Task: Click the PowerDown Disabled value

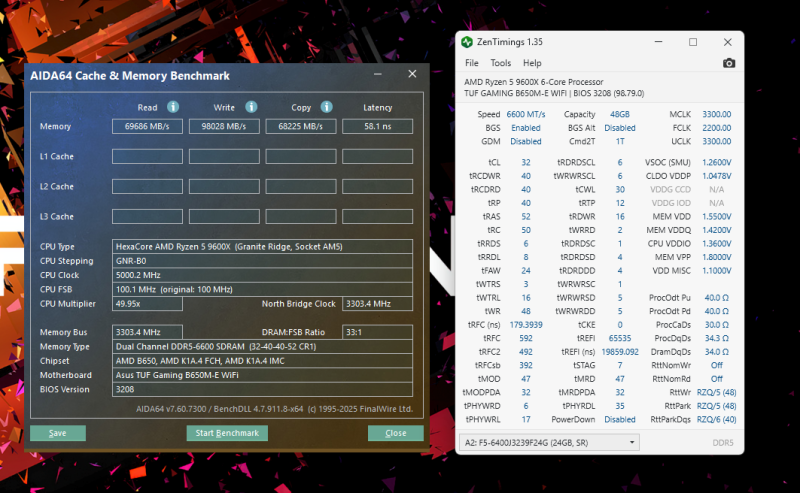Action: tap(620, 420)
